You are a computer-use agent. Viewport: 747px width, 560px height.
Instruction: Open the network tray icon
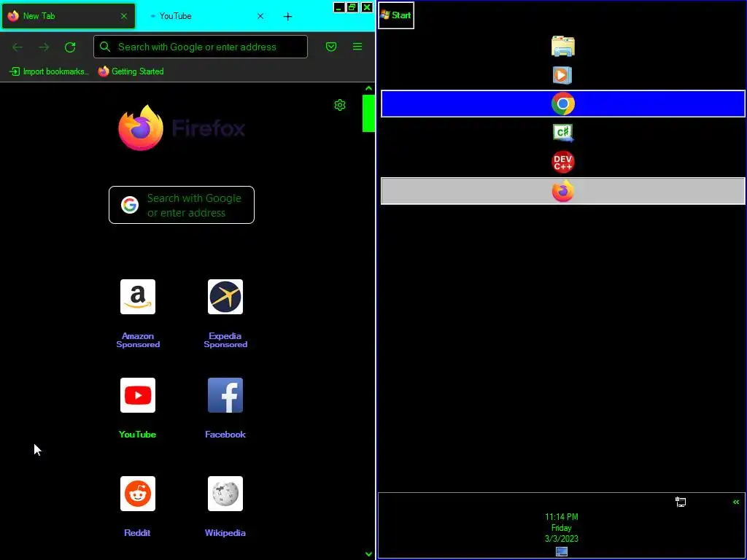click(x=681, y=502)
